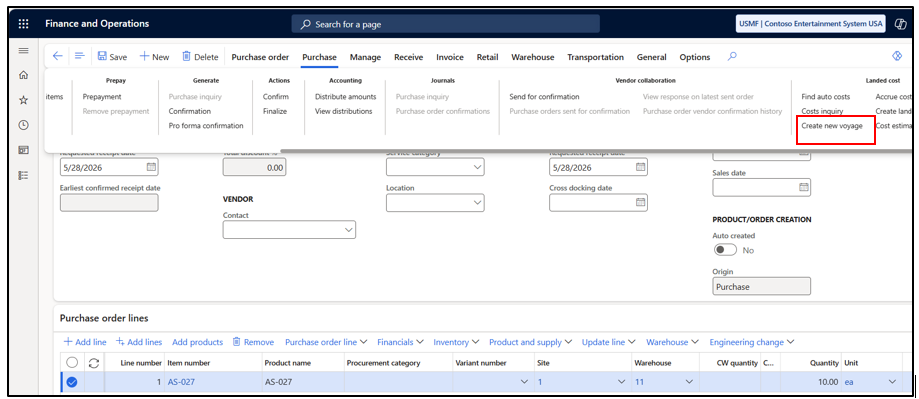
Task: Create a New purchase order
Action: (154, 57)
